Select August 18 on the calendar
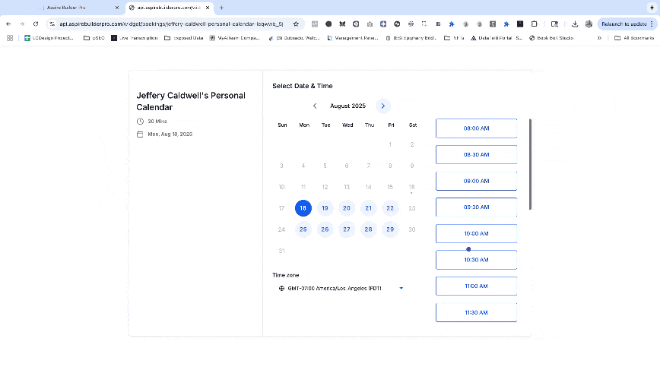The width and height of the screenshot is (660, 386). point(303,208)
